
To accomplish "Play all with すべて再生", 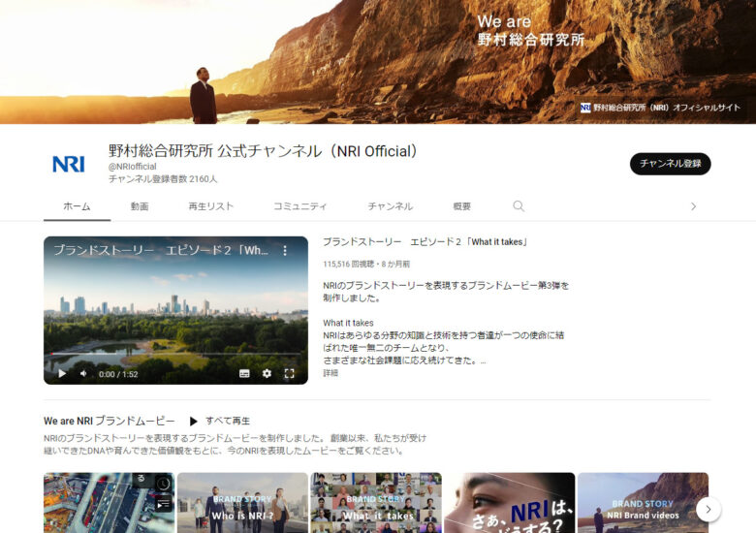I will (220, 421).
